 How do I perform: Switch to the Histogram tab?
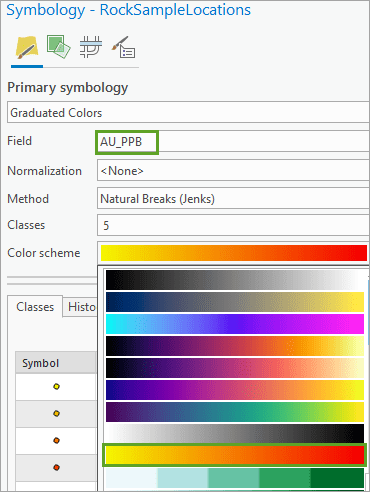[81, 307]
